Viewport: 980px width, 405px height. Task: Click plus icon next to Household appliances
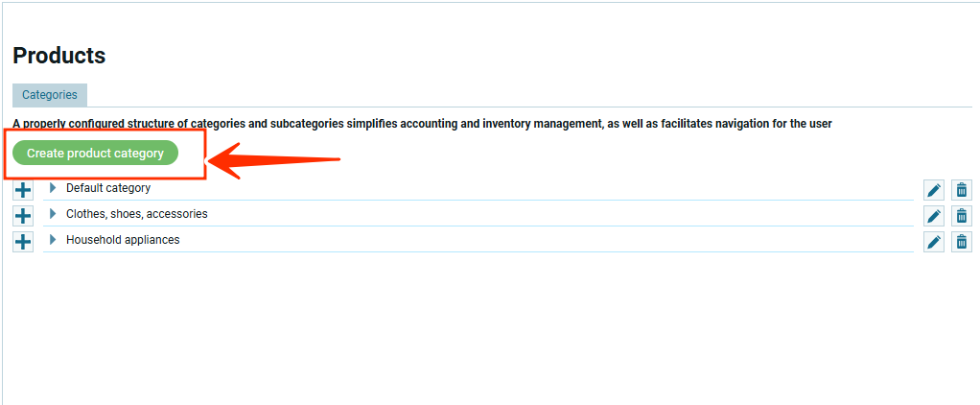tap(24, 242)
